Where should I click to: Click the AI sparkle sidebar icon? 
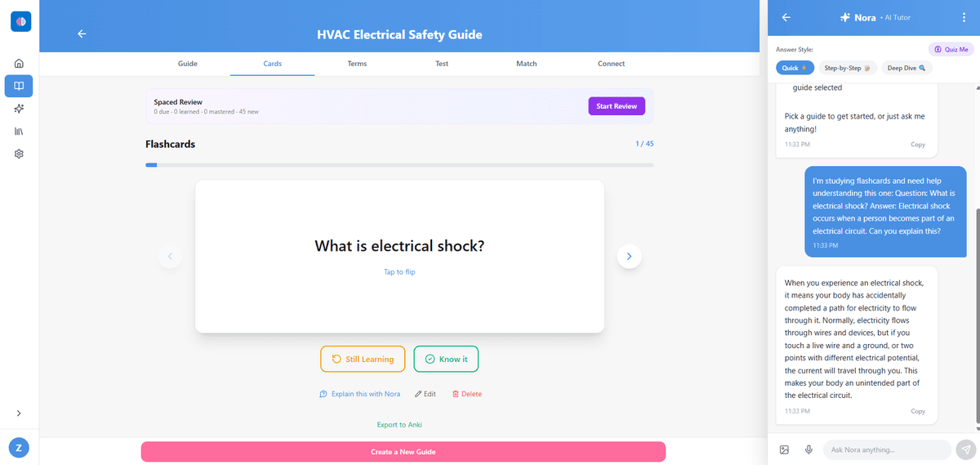pos(19,109)
